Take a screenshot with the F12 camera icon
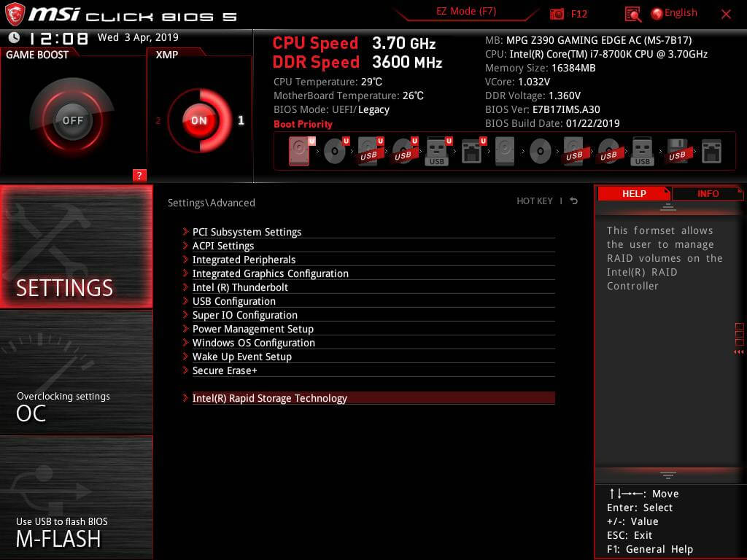747x560 pixels. tap(557, 14)
